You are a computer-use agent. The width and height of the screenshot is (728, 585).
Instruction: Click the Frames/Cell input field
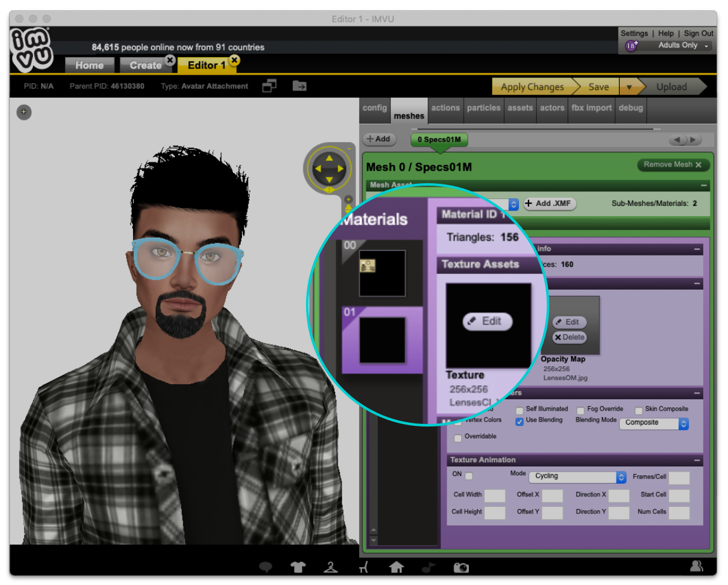(x=679, y=478)
